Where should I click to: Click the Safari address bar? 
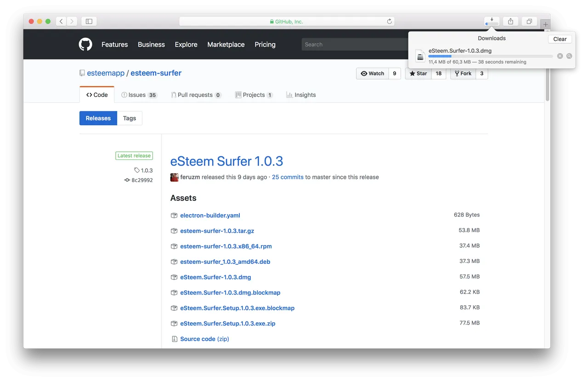point(287,22)
